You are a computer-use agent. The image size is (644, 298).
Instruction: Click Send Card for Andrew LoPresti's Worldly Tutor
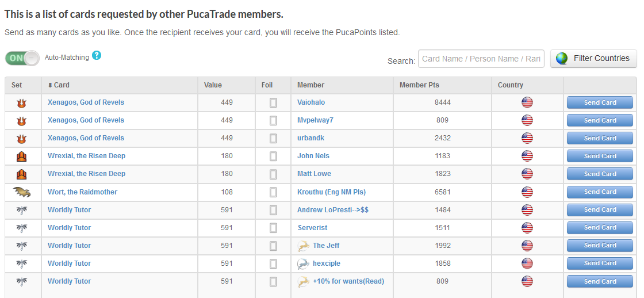600,210
